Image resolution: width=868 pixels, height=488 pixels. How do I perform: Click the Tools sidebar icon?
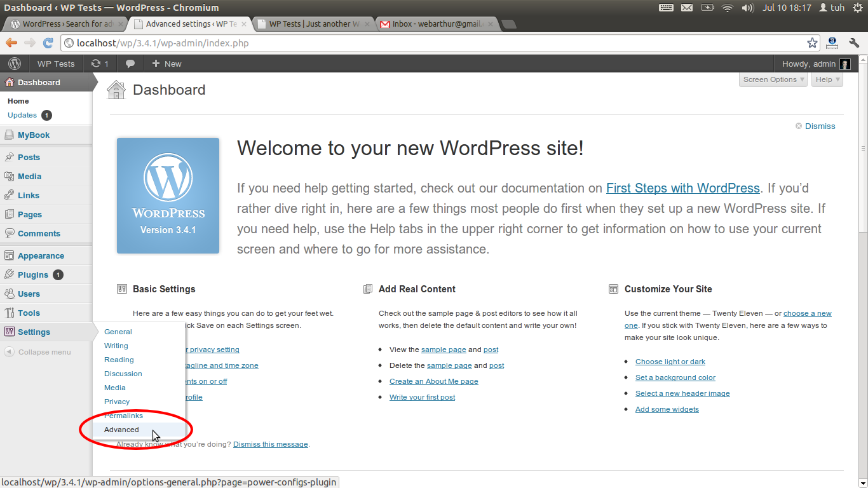point(10,313)
